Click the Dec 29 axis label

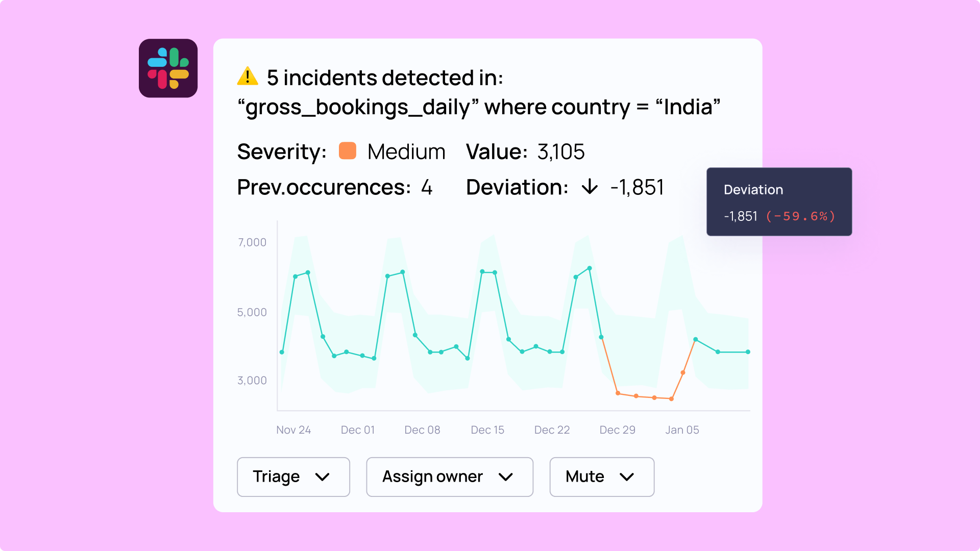617,430
